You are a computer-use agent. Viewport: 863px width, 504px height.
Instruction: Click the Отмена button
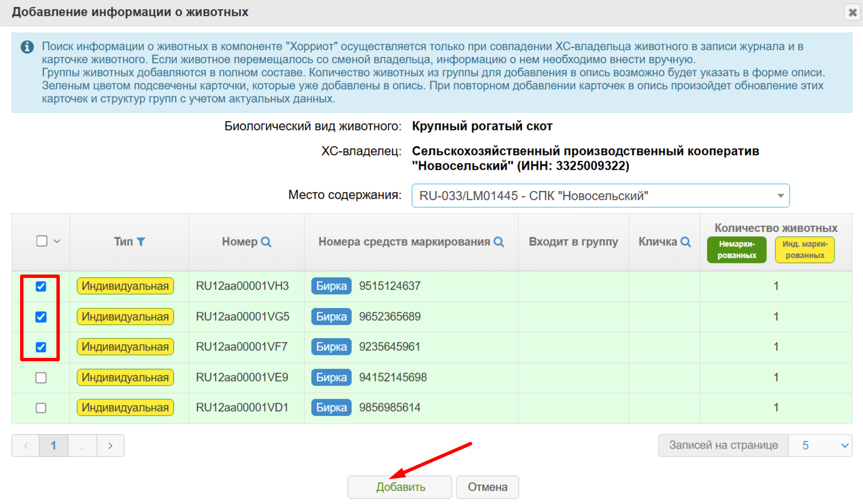[x=487, y=487]
